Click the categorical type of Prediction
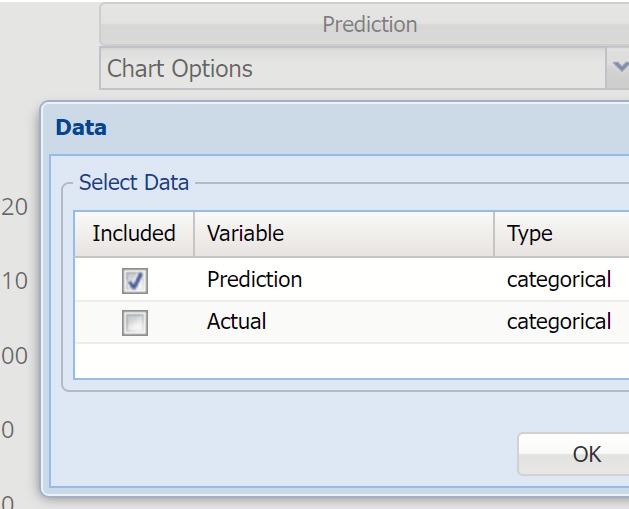The image size is (629, 509). [558, 280]
